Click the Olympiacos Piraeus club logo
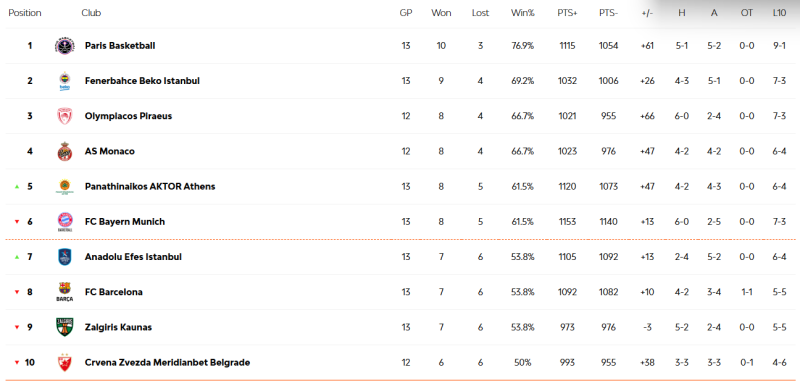800x386 pixels. 65,116
